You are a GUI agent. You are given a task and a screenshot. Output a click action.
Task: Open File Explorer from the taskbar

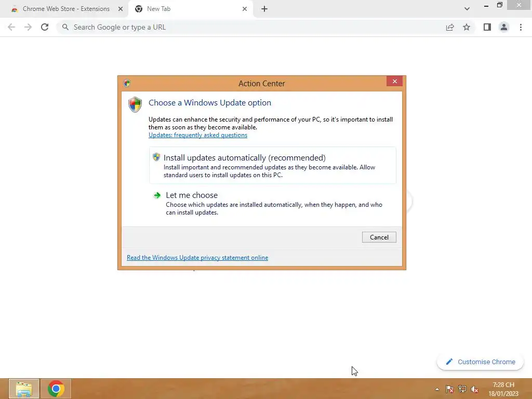coord(24,389)
